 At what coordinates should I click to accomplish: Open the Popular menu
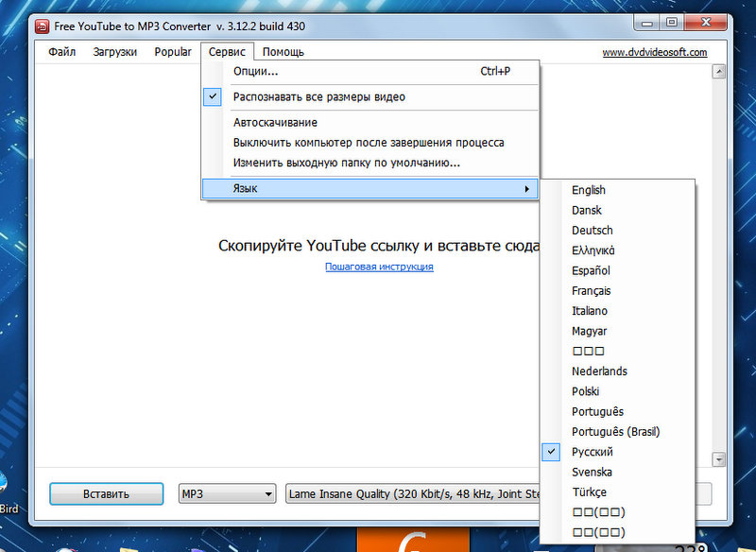[173, 52]
